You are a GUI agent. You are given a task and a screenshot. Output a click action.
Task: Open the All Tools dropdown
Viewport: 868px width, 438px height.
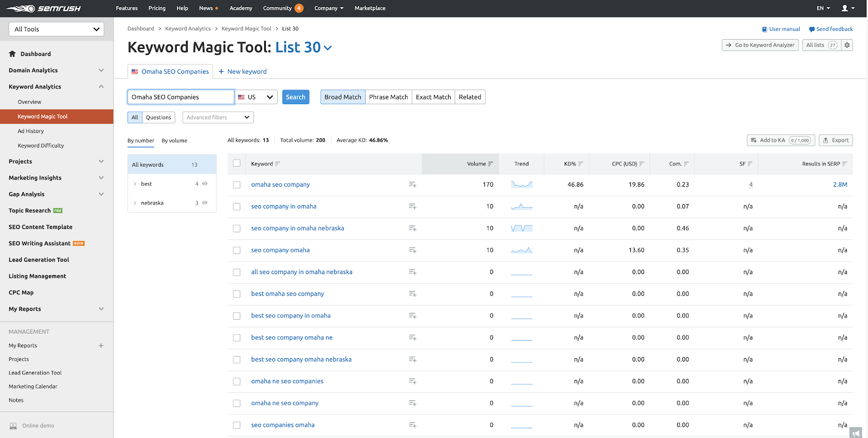tap(56, 29)
